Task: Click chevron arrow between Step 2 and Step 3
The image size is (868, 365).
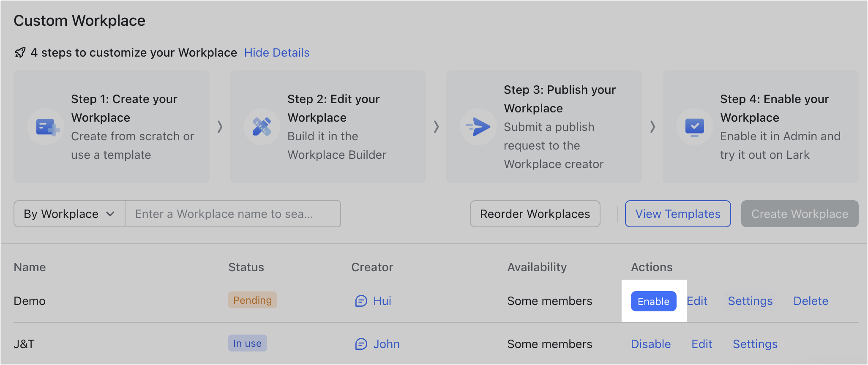Action: click(436, 127)
